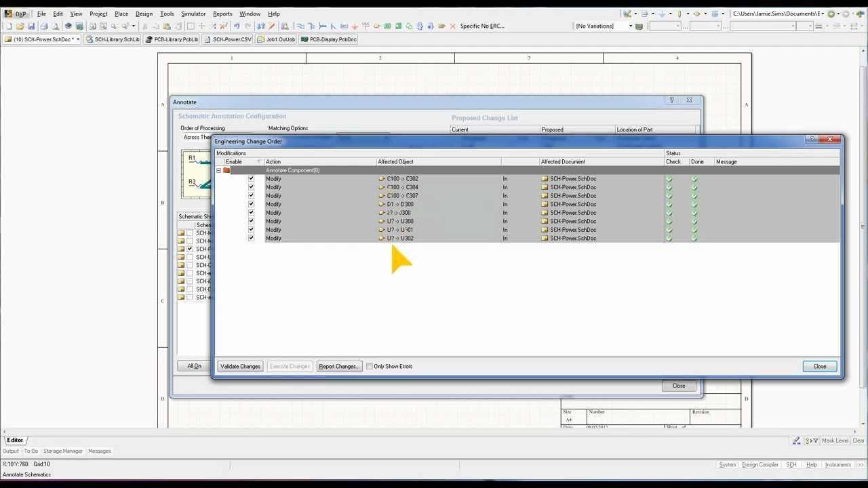Click the Place Part toolbar icon

(x=376, y=26)
